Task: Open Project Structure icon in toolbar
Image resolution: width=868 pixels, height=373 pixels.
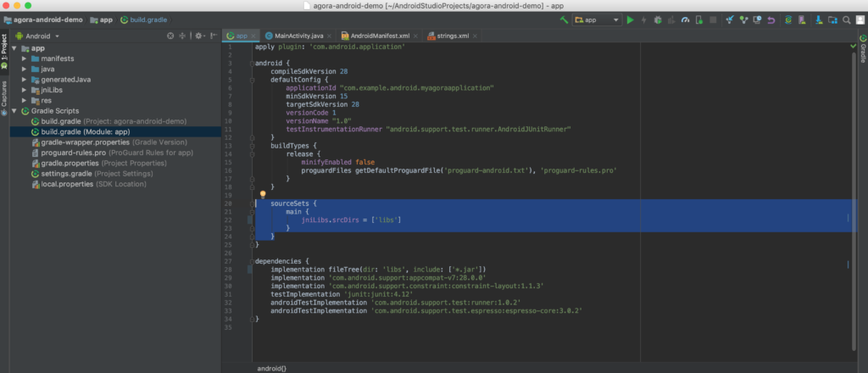Action: [832, 20]
